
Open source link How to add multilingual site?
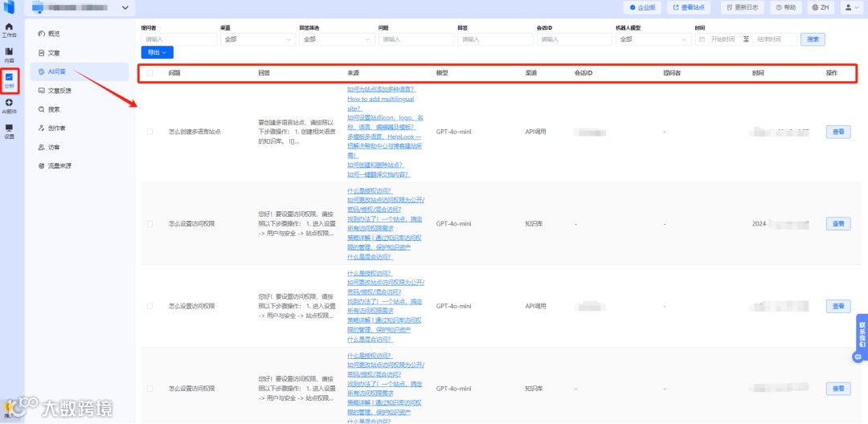(380, 104)
